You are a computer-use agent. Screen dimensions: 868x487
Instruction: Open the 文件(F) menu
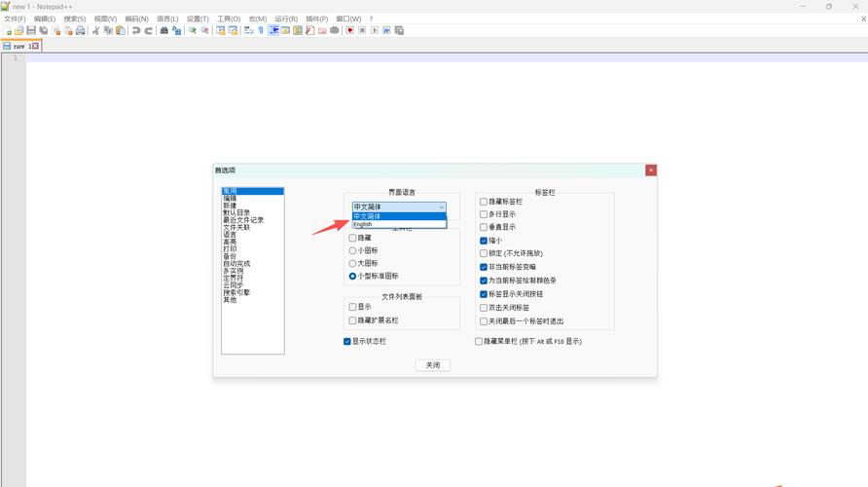point(15,19)
